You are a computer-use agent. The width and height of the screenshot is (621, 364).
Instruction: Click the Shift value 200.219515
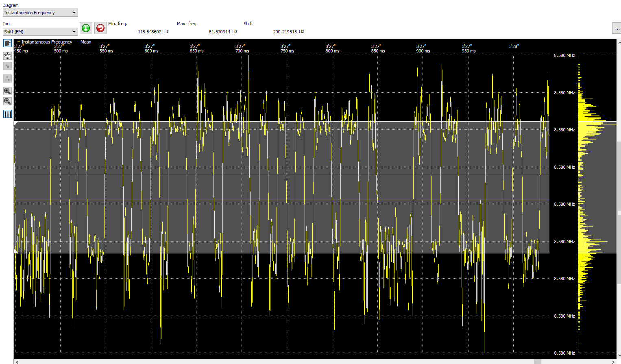285,31
